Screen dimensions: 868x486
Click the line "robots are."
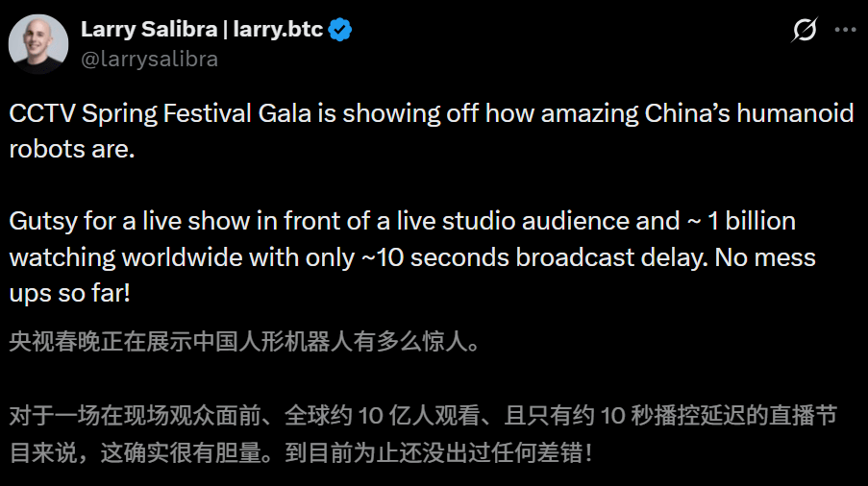(x=72, y=150)
